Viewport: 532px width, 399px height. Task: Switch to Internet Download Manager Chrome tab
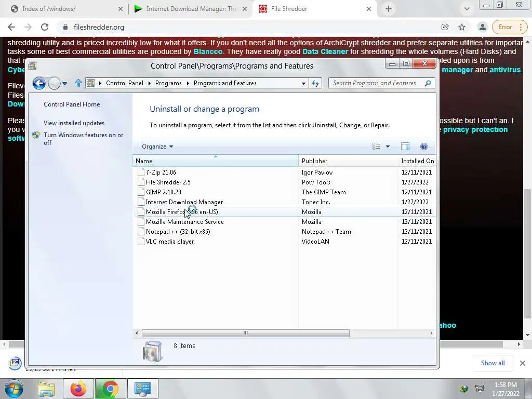pyautogui.click(x=191, y=9)
